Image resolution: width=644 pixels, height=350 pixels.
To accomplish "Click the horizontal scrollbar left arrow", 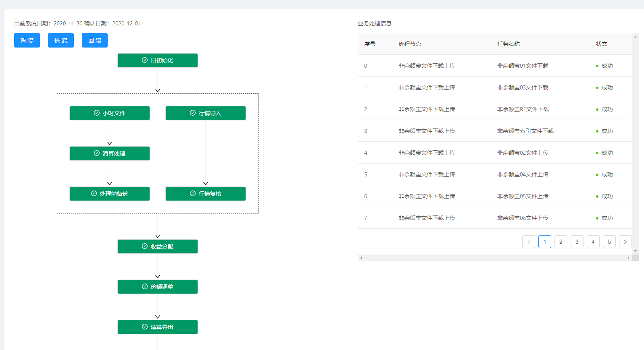I will (x=361, y=258).
